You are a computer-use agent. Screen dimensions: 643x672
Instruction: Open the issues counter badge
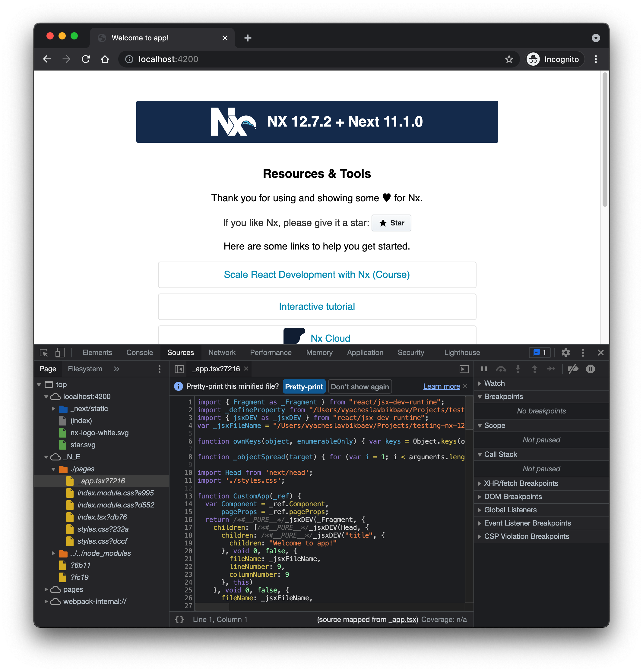point(540,353)
